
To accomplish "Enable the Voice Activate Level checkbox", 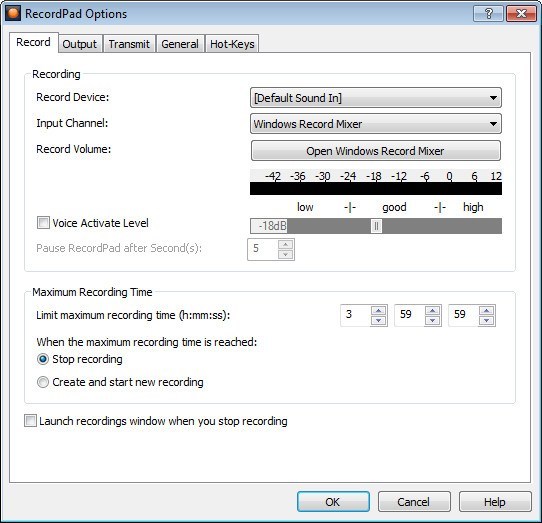I will click(x=43, y=223).
